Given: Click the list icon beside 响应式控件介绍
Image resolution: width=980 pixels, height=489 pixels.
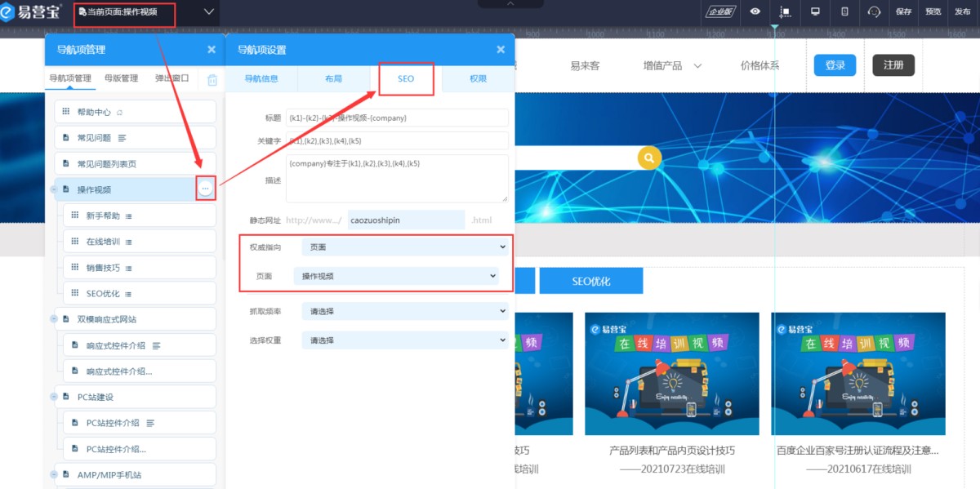Looking at the screenshot, I should click(x=157, y=345).
